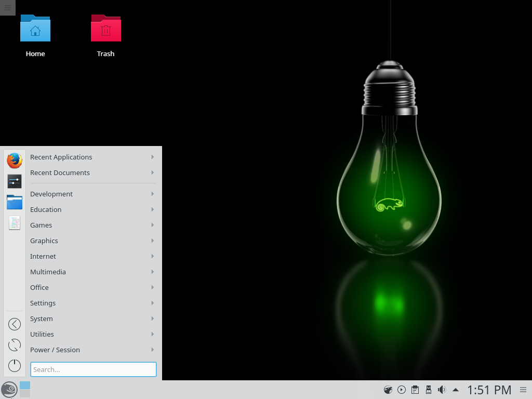Show hidden tray icons with the arrow
This screenshot has height=399, width=532.
coord(456,389)
